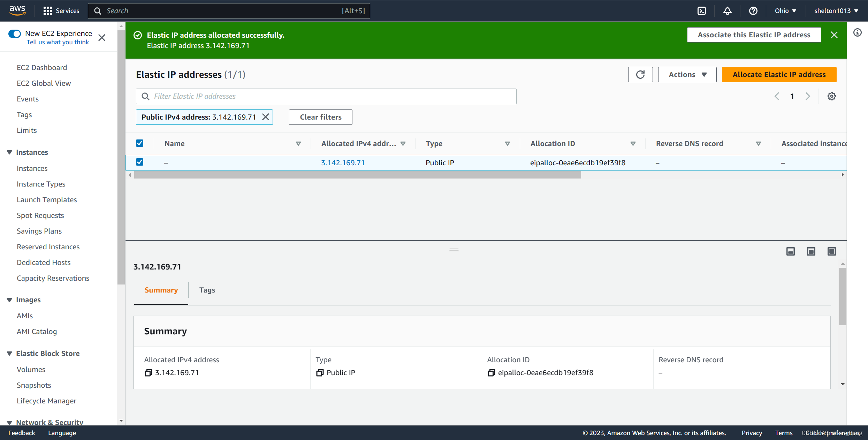Open AMI Catalog in sidebar
868x440 pixels.
click(x=37, y=332)
